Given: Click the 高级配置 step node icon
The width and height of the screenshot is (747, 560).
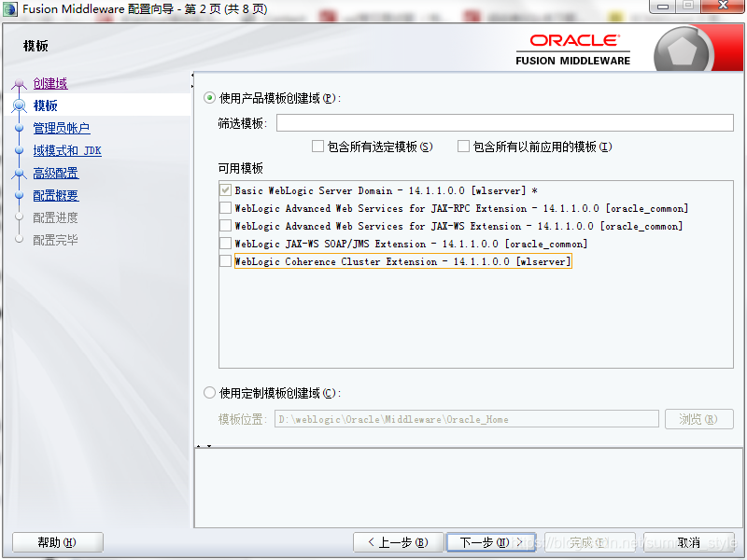Looking at the screenshot, I should [19, 174].
